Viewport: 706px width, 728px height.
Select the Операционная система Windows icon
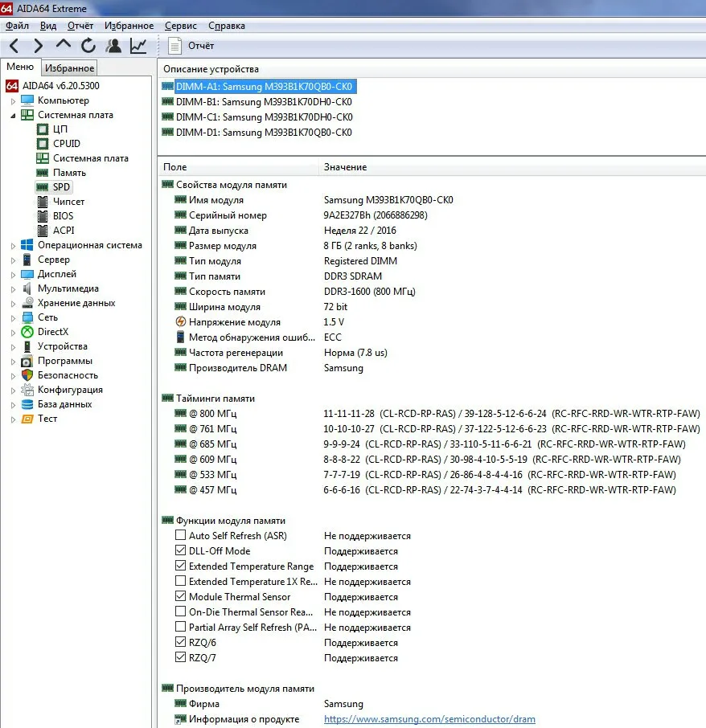[27, 245]
